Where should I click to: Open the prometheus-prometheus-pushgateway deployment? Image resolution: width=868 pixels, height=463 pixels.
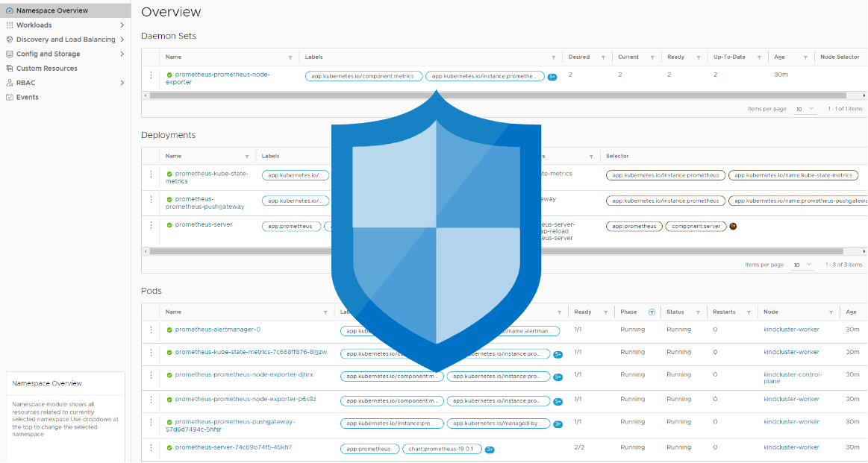(204, 203)
